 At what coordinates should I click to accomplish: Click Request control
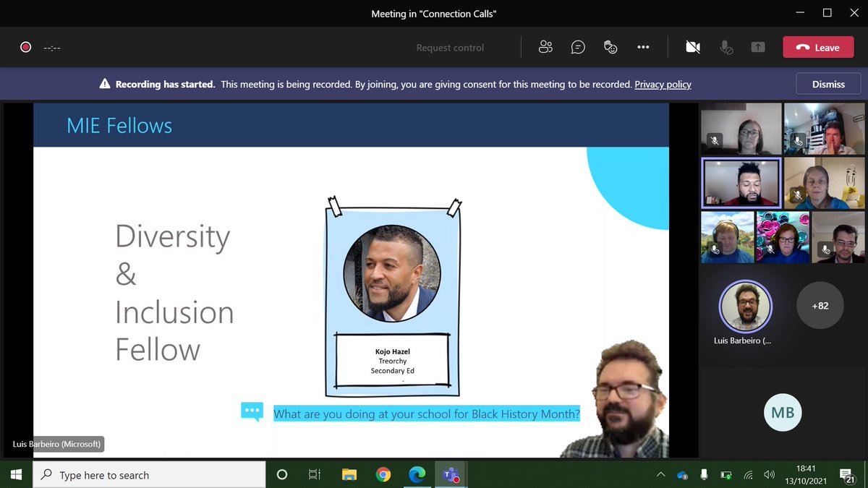[x=450, y=48]
